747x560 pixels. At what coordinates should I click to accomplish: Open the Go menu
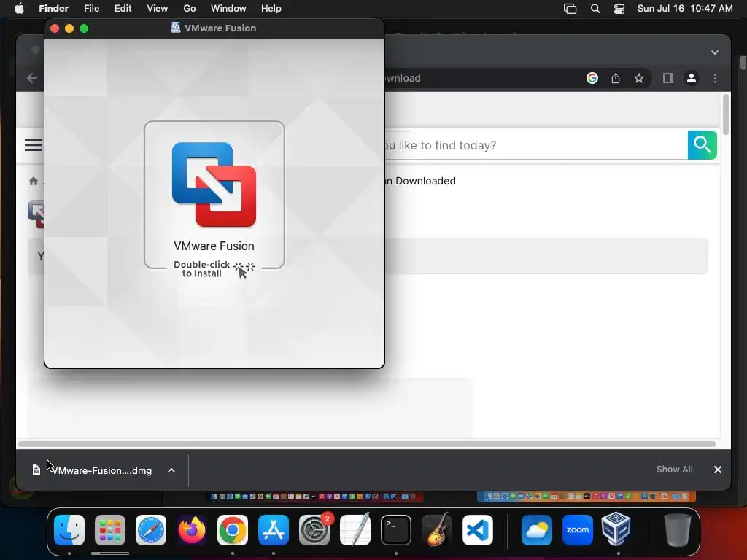pyautogui.click(x=190, y=9)
